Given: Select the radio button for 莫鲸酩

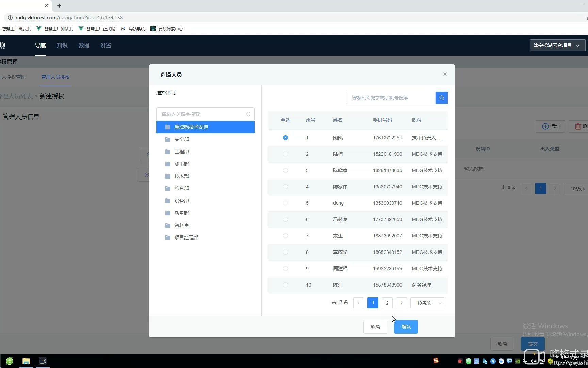Looking at the screenshot, I should coord(285,252).
